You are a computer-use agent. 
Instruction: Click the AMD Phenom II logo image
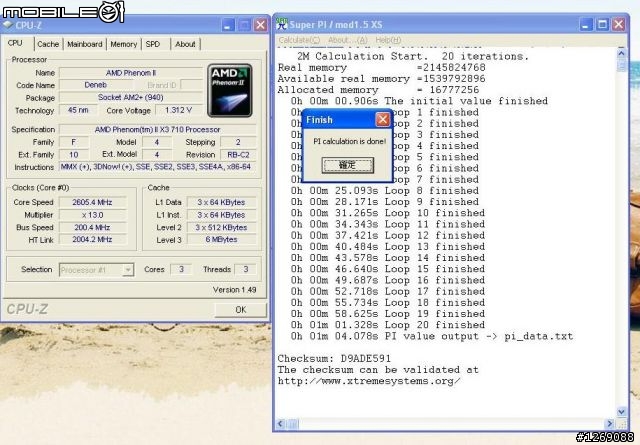[x=230, y=91]
